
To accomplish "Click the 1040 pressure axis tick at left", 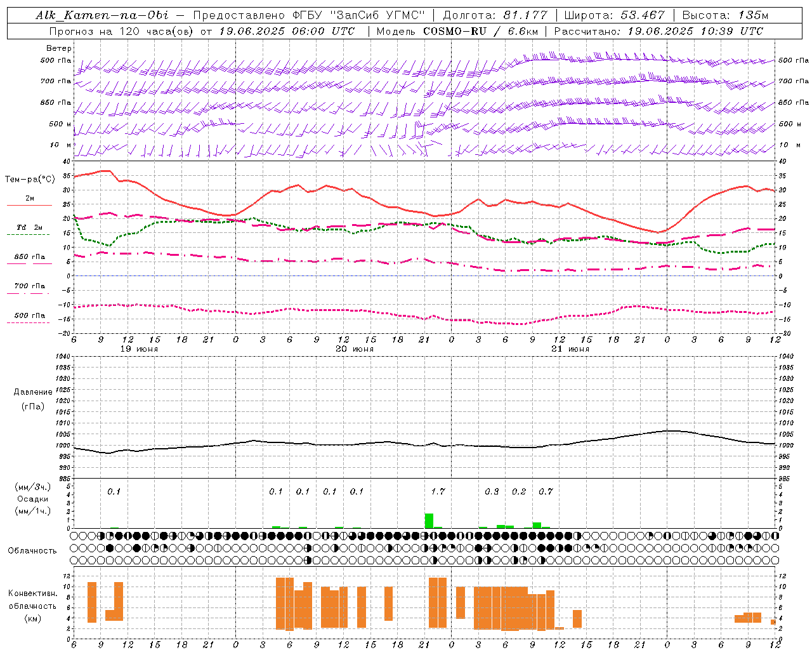I will (62, 356).
